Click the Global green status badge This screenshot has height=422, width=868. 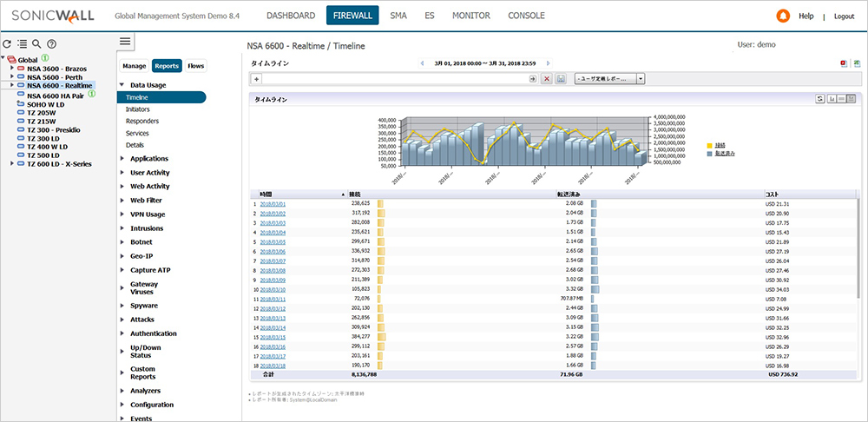coord(45,58)
